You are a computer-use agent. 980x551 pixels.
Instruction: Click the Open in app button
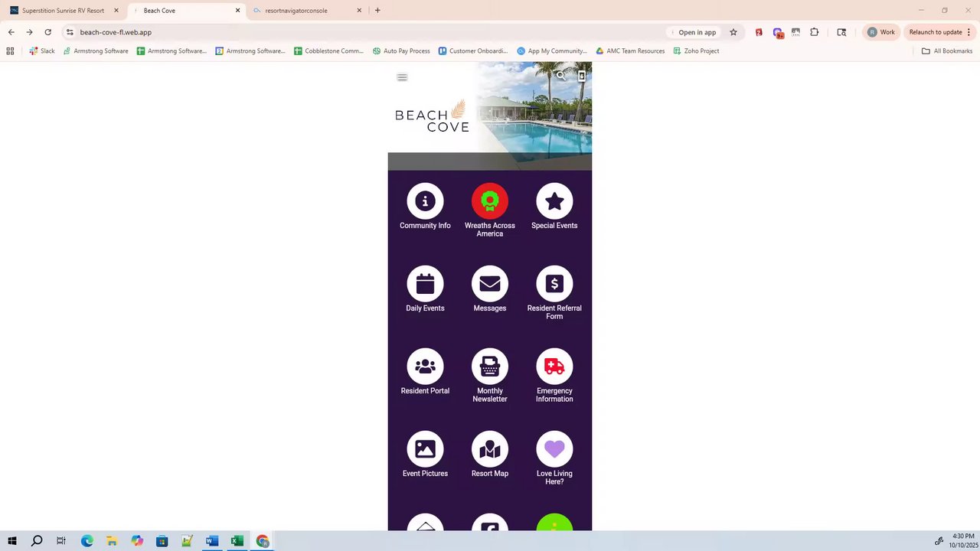pyautogui.click(x=692, y=32)
